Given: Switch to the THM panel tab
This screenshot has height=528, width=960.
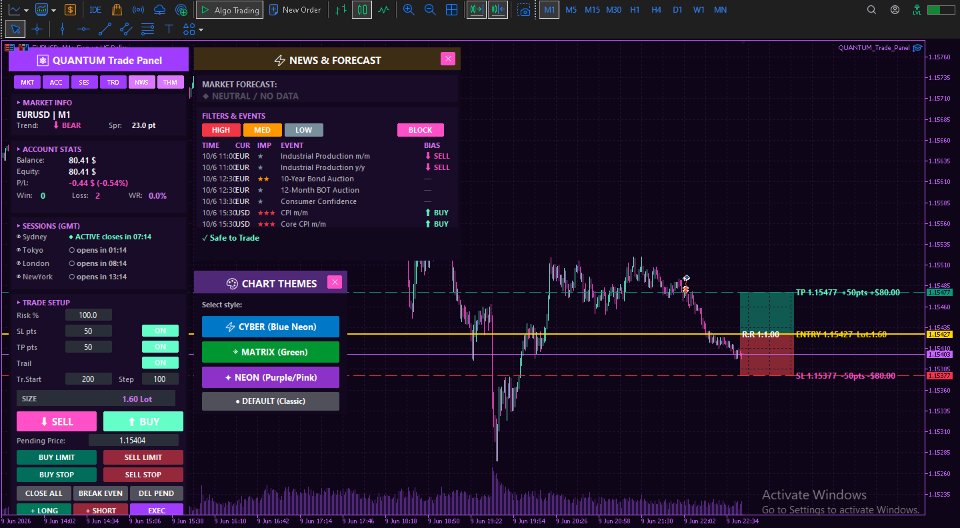Looking at the screenshot, I should tap(170, 82).
